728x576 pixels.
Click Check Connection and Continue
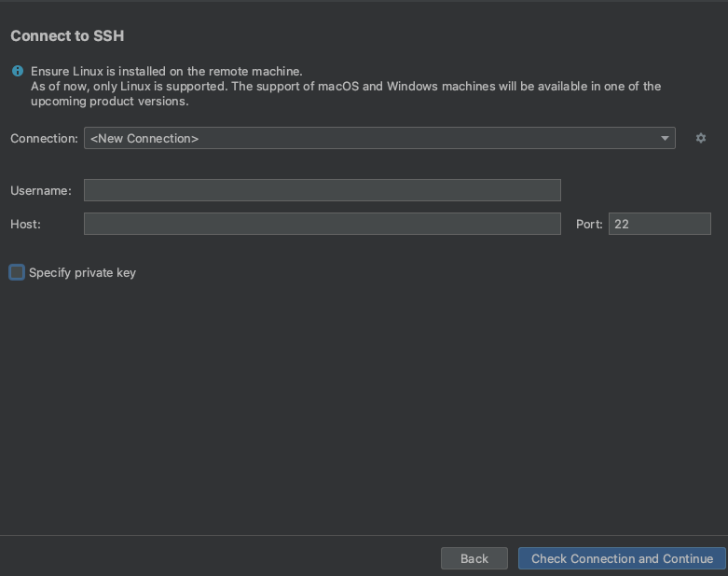622,558
